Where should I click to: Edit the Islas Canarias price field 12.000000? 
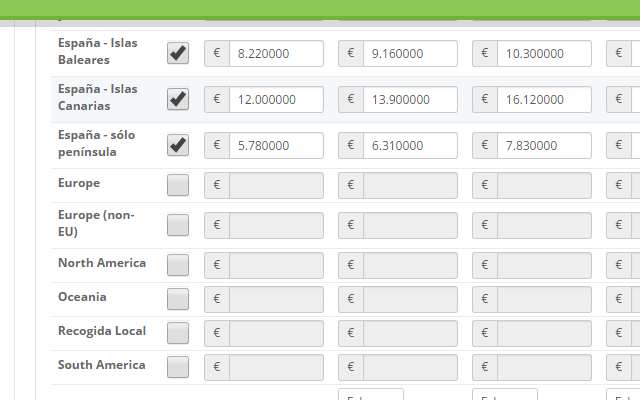[x=276, y=100]
